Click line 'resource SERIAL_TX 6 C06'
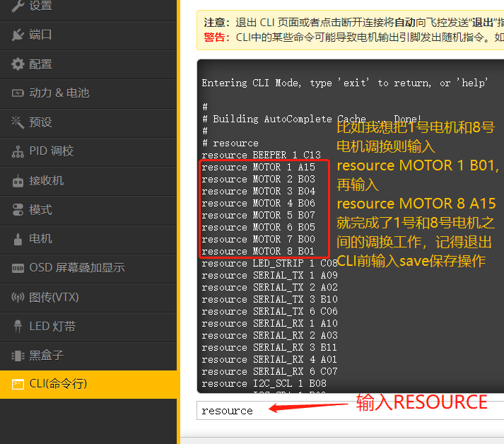This screenshot has width=504, height=444. coord(269,311)
